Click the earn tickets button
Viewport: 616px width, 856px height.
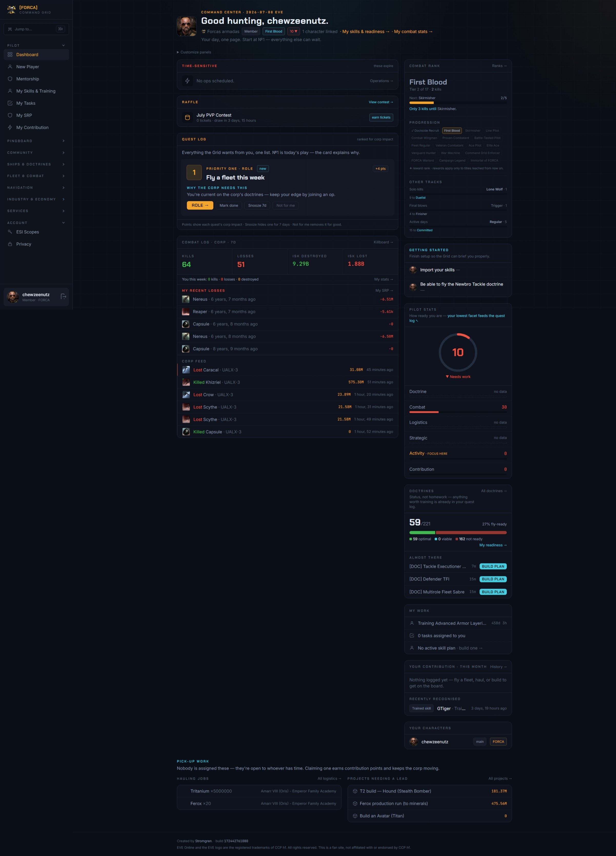click(381, 117)
